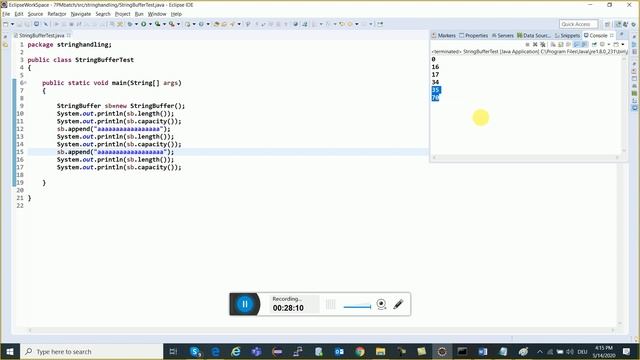
Task: Open the File menu
Action: (x=6, y=14)
